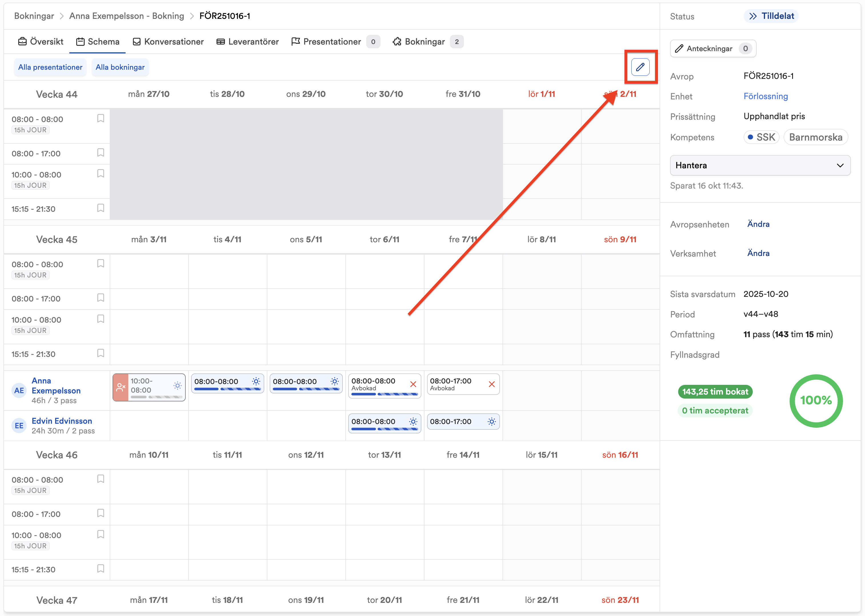Click the Vecka 46 week label

(57, 455)
